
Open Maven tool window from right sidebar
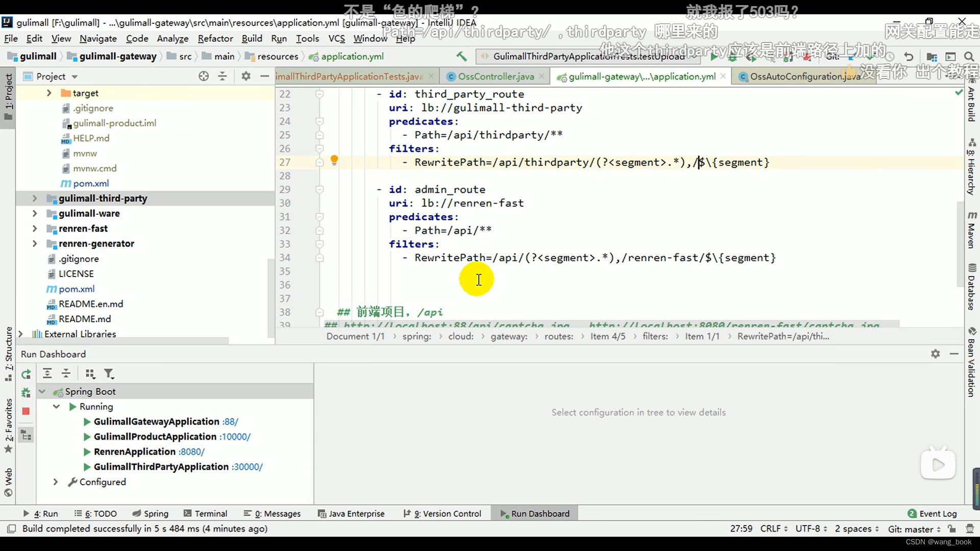coord(972,230)
